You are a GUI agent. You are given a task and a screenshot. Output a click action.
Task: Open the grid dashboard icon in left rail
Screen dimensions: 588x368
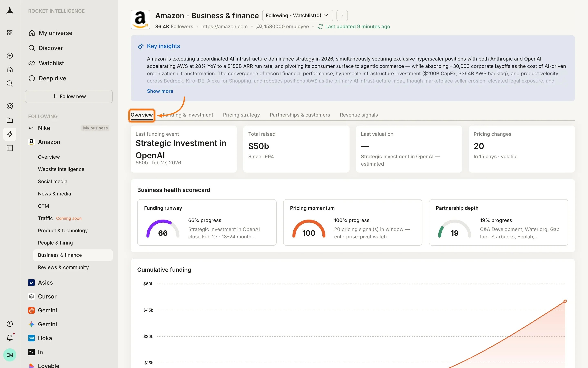point(10,33)
